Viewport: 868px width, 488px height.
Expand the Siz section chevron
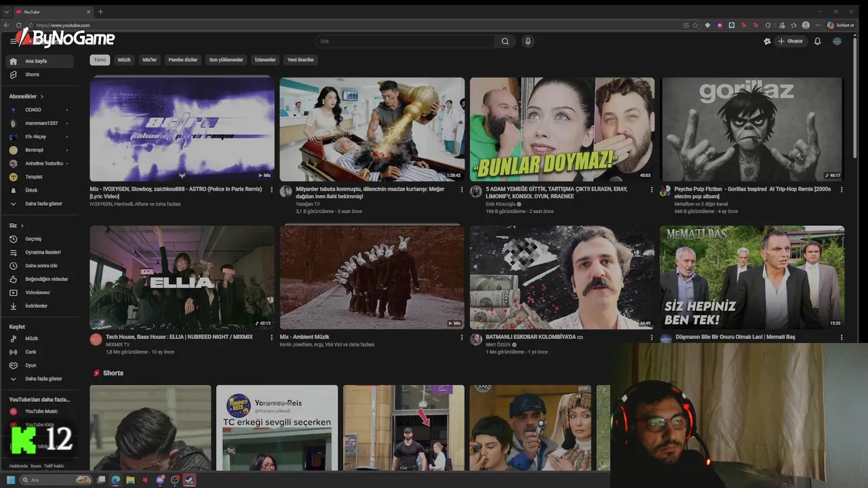coord(22,226)
